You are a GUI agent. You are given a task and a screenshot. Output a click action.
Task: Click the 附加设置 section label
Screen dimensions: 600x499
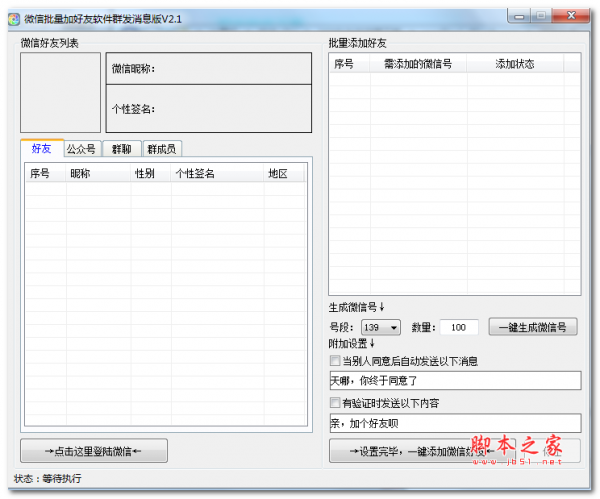(351, 343)
